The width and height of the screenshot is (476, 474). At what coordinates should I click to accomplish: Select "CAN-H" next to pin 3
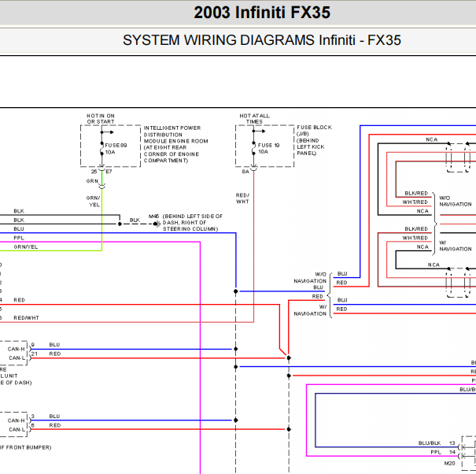click(x=16, y=420)
